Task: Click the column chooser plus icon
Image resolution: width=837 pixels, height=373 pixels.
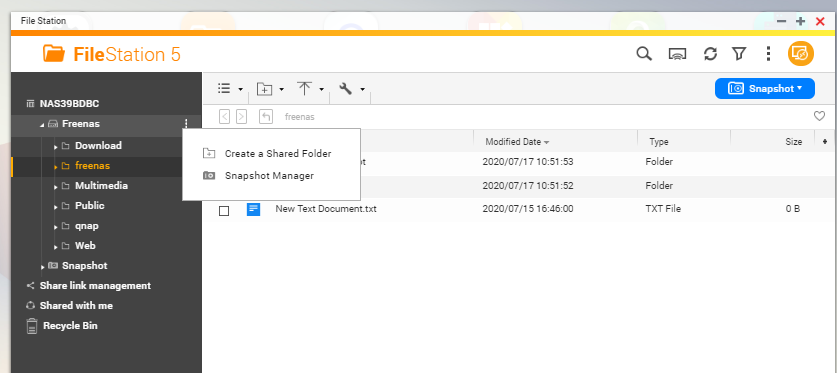Action: (x=825, y=141)
